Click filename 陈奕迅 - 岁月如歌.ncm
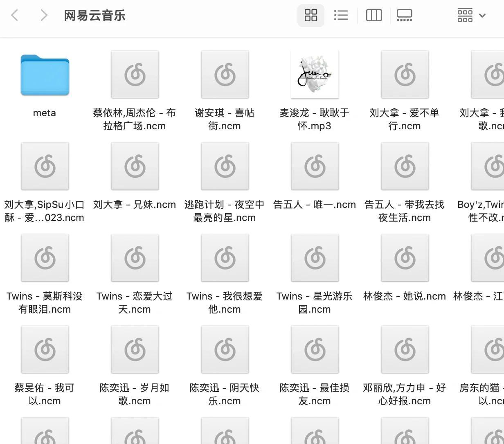 (135, 394)
